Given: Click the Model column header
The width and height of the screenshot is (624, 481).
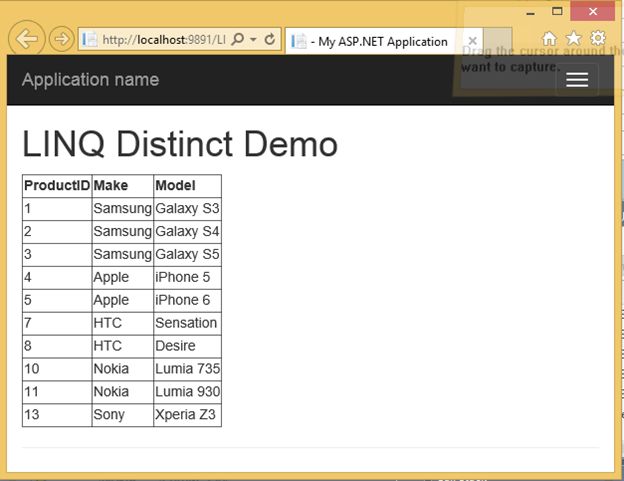Looking at the screenshot, I should pyautogui.click(x=175, y=186).
